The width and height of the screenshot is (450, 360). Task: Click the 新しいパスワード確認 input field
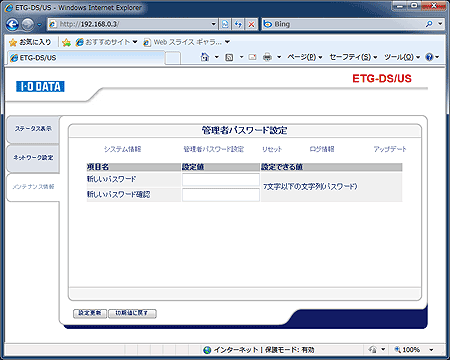pos(221,195)
